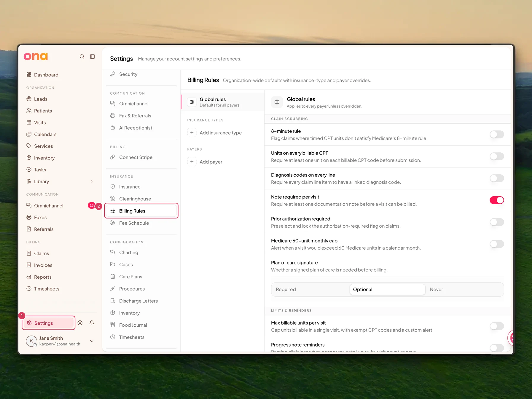Open Discharge Letters configuration
The image size is (532, 399).
point(141,301)
